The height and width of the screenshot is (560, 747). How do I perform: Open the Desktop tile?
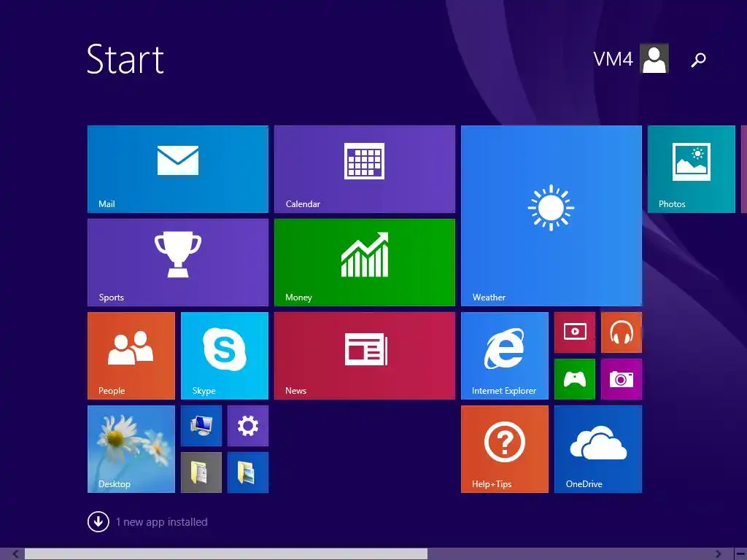(131, 449)
